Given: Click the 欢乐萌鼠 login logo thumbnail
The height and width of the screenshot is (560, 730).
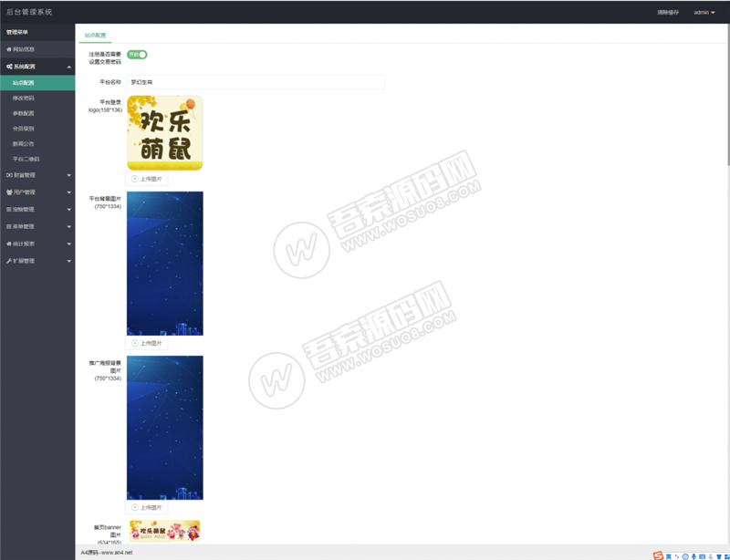Looking at the screenshot, I should point(164,133).
